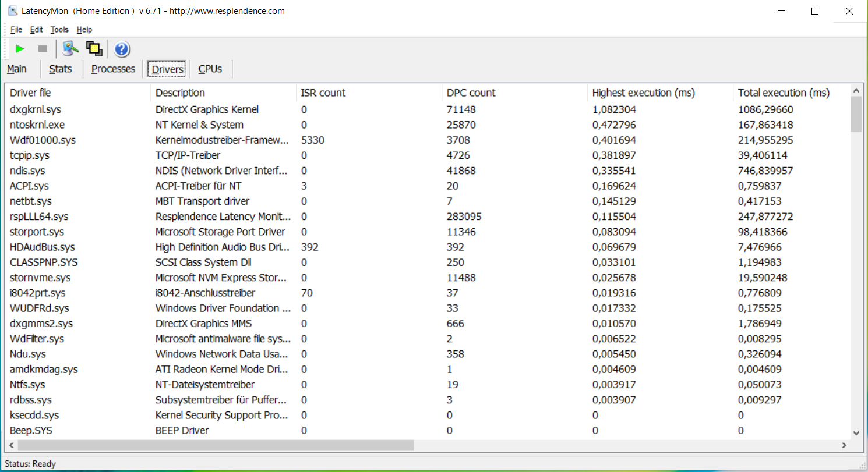Sort by Description column header
868x472 pixels.
223,93
